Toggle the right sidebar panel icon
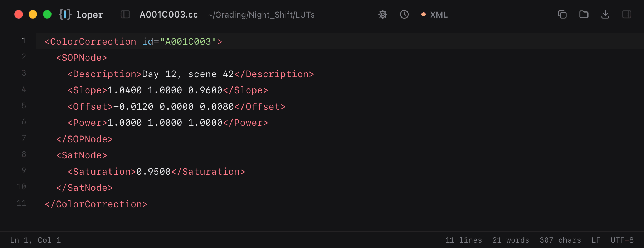Screen dimensions: 644x248 pyautogui.click(x=627, y=14)
